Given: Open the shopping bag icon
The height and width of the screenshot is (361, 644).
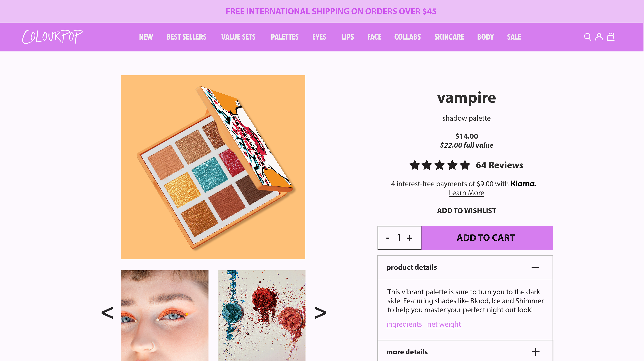Looking at the screenshot, I should pyautogui.click(x=611, y=37).
